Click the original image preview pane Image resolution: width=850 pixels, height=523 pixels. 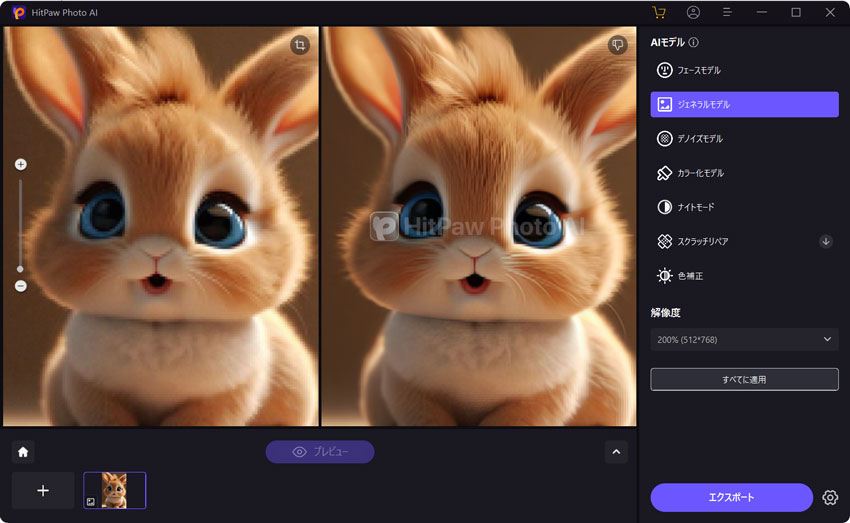click(x=161, y=227)
